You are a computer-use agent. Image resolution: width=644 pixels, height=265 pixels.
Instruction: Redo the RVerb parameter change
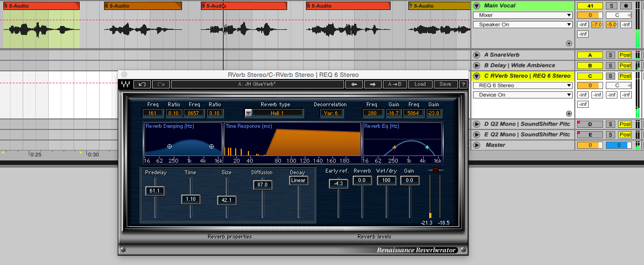pos(161,84)
